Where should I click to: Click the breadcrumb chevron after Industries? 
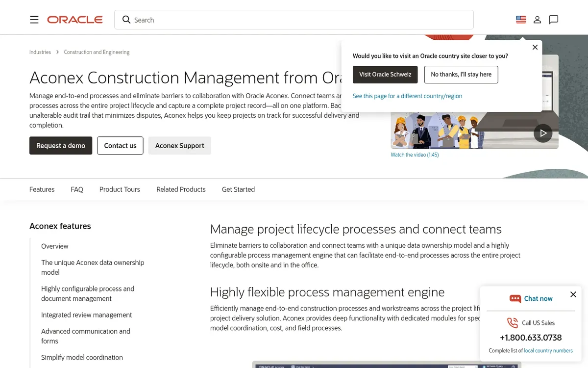click(57, 52)
